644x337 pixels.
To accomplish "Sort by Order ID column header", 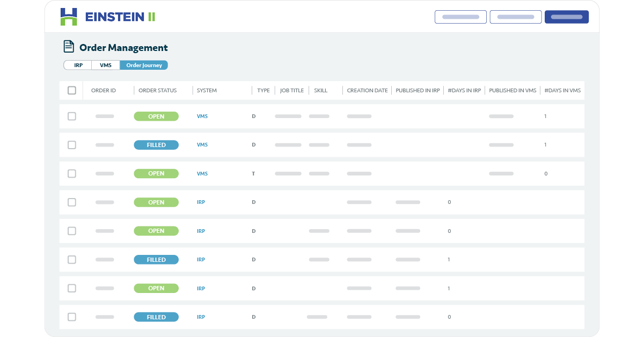I will 104,90.
